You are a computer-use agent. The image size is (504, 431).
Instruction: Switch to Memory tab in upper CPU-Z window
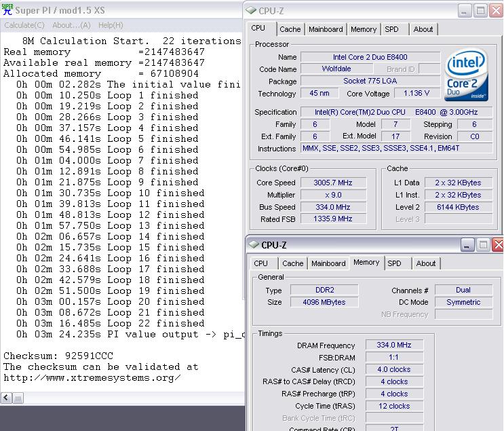[x=363, y=29]
